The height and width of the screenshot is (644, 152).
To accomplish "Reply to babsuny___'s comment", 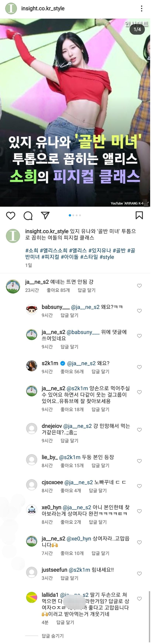I will pyautogui.click(x=69, y=315).
